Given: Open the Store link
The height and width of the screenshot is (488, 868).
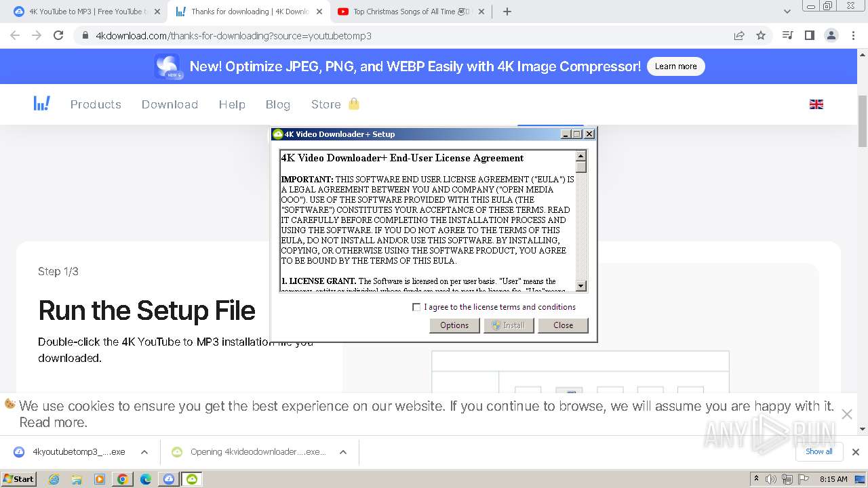Looking at the screenshot, I should 326,104.
